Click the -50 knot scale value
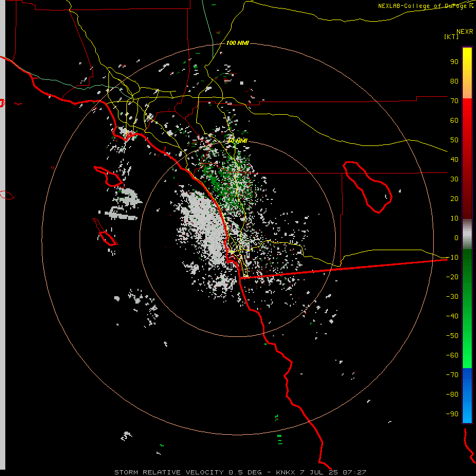The image size is (476, 476). click(x=452, y=336)
